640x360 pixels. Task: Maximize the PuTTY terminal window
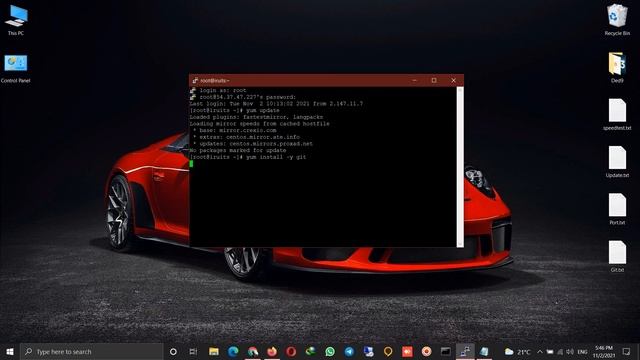[434, 80]
